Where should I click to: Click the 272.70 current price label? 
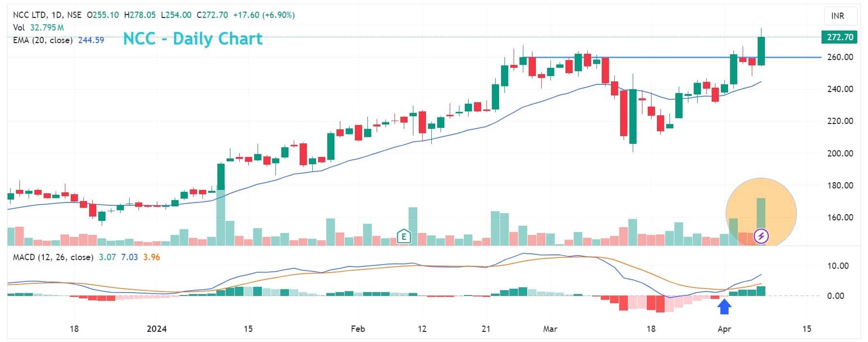pyautogui.click(x=839, y=37)
